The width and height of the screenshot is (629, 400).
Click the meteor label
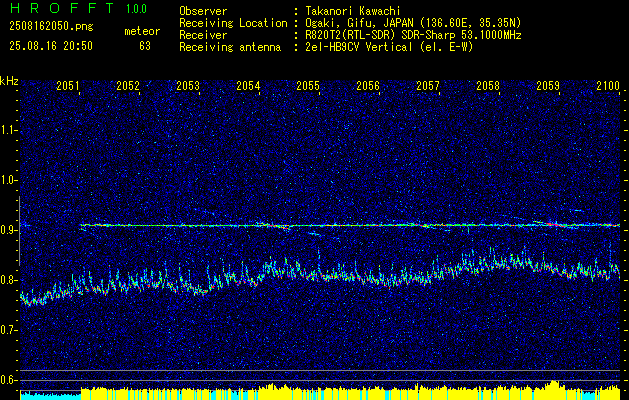click(x=142, y=31)
